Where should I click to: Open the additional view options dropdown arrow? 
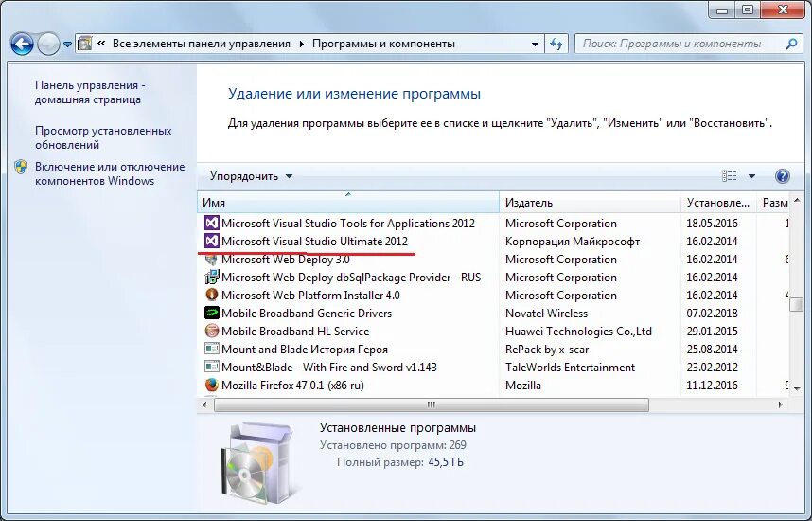pos(751,176)
